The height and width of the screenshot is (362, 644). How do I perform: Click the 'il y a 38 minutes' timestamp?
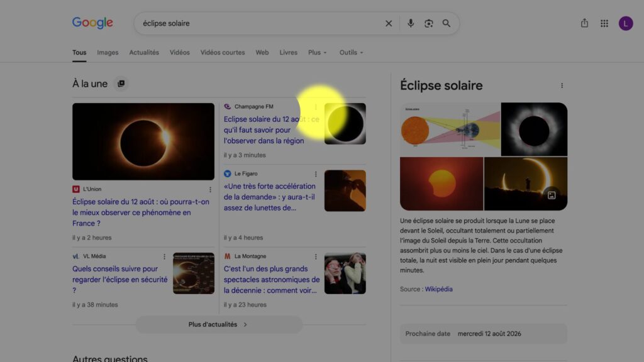[x=95, y=305]
